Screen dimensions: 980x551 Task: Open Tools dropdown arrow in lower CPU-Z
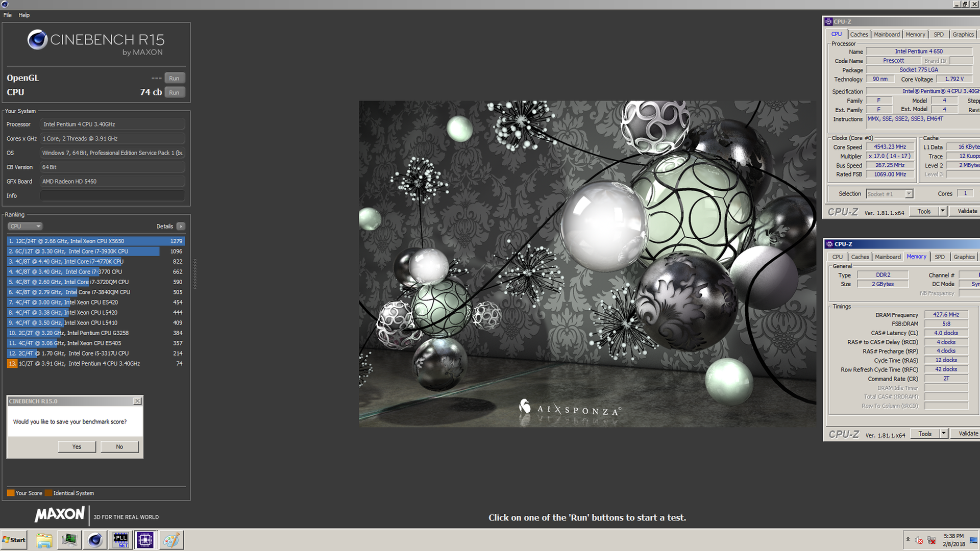coord(944,434)
